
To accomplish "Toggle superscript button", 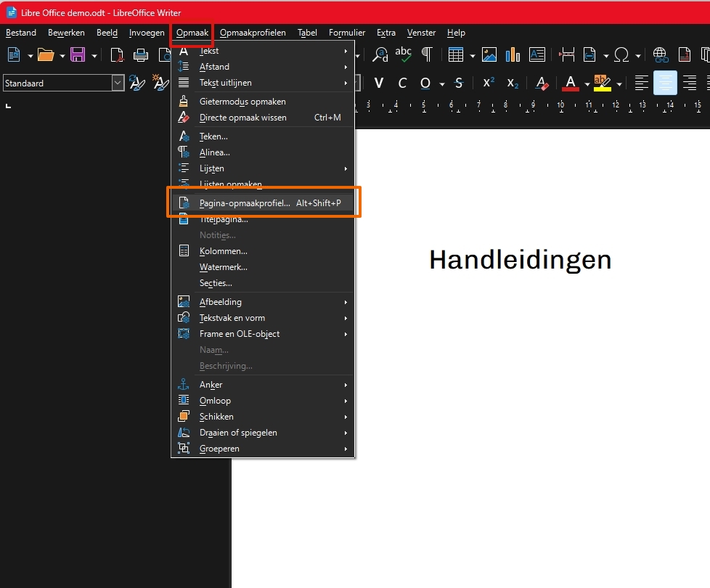I will [x=489, y=83].
